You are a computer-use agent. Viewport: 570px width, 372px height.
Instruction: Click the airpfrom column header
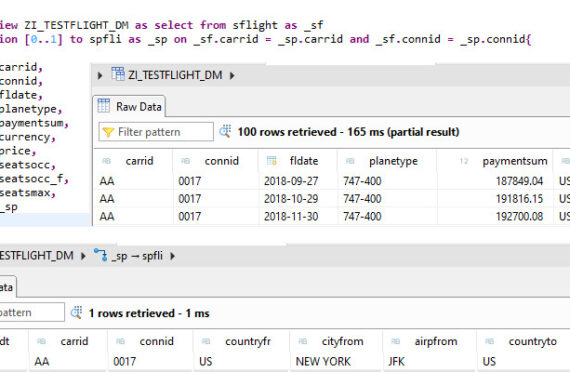point(435,342)
